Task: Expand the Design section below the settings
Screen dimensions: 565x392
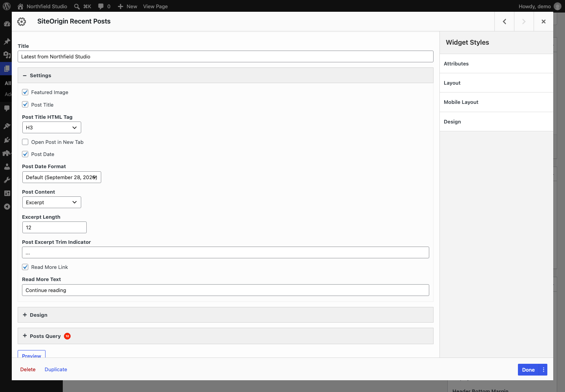Action: click(226, 315)
